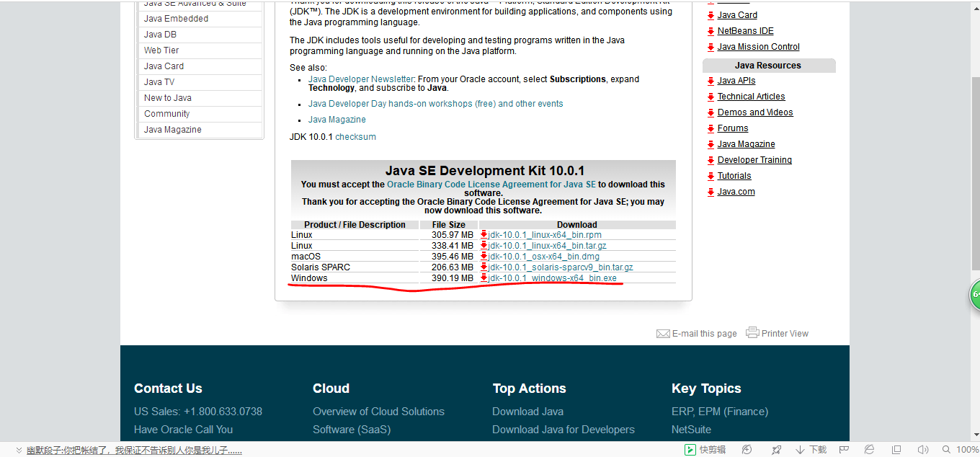Viewport: 980px width, 457px height.
Task: Click the red download arrow beside jdk-10.0.1_linux-x64_bin.rpm
Action: click(484, 234)
